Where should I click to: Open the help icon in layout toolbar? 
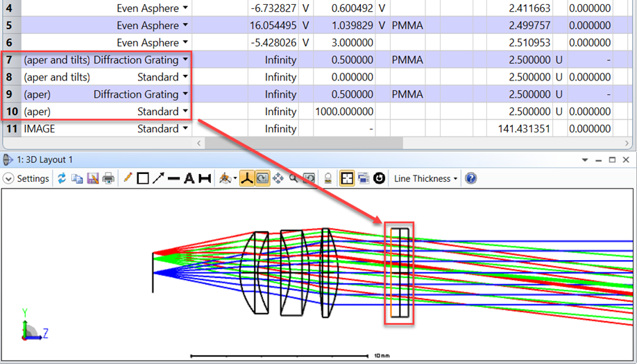471,179
